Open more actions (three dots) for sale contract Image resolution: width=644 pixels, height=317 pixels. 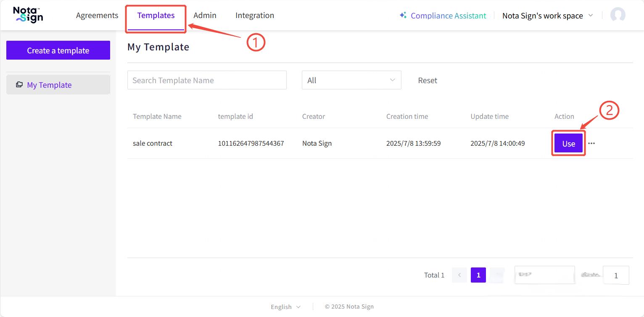pyautogui.click(x=591, y=143)
